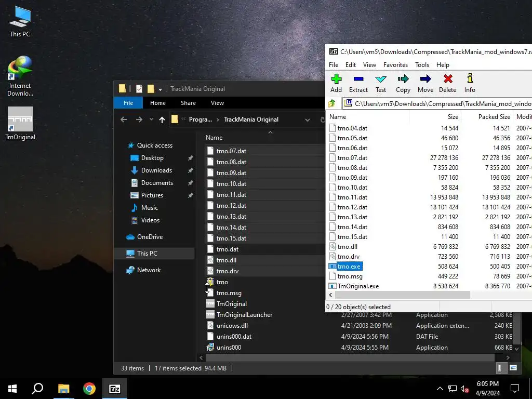The image size is (532, 399).
Task: Open Desktop in Explorer navigation pane
Action: tap(152, 158)
